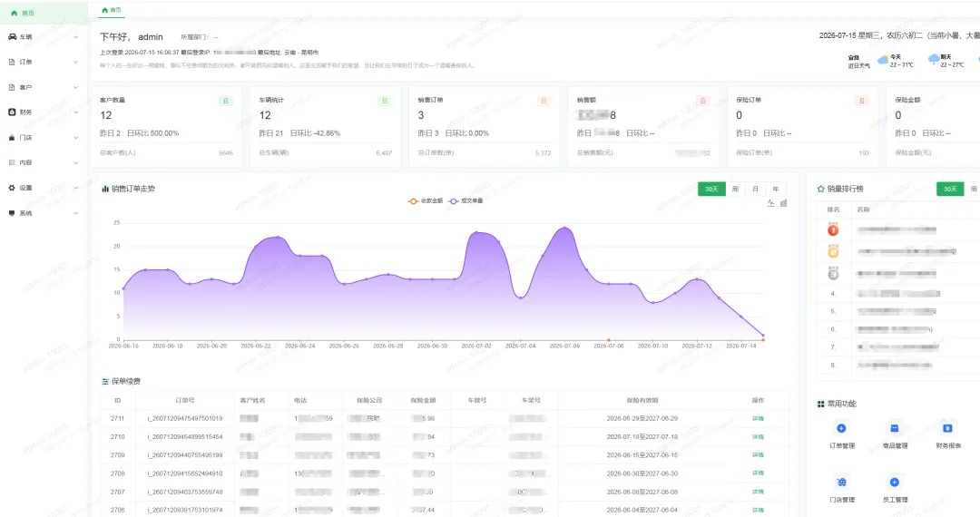Click the 日环比 -42.86% text
Image resolution: width=980 pixels, height=517 pixels.
coord(315,133)
